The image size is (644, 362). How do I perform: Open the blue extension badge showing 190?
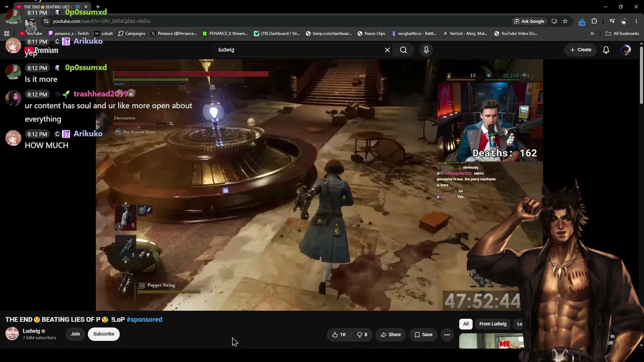pyautogui.click(x=582, y=22)
